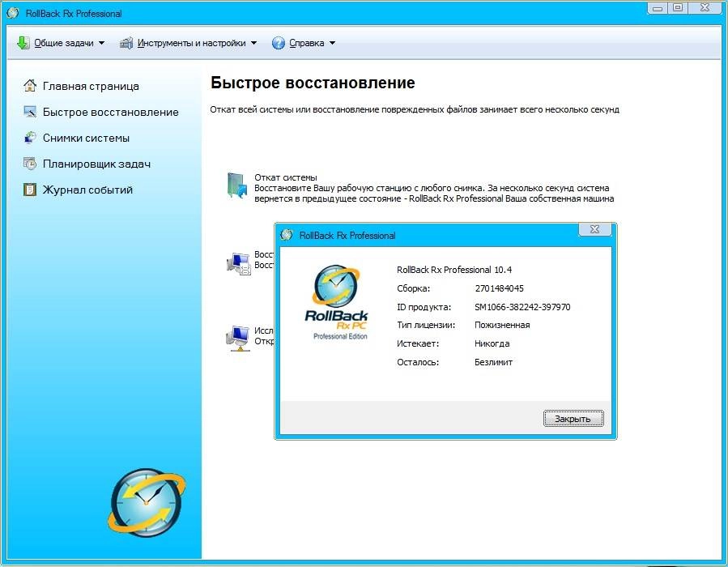Select Быстрое восстановление in sidebar

tap(110, 112)
